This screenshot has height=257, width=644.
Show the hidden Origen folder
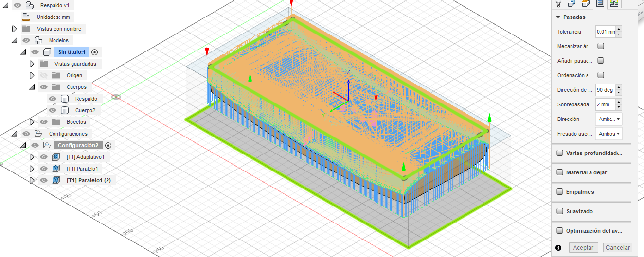pos(44,75)
